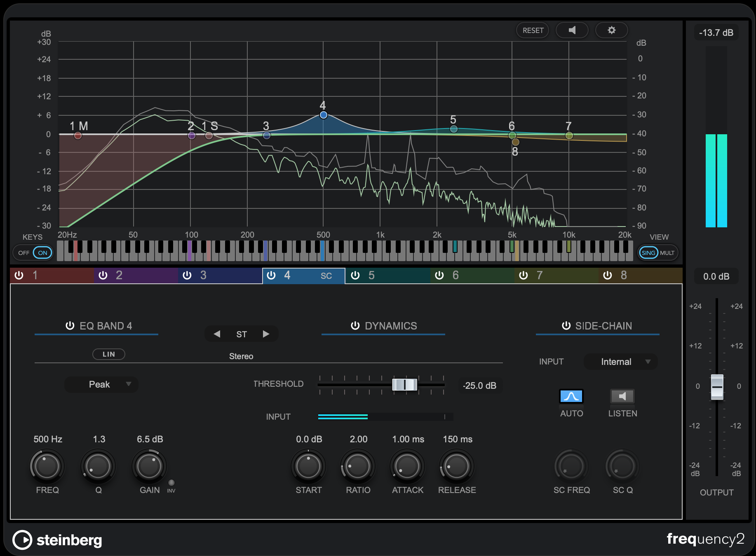Click previous arrow left of ST
This screenshot has height=556, width=756.
point(217,334)
